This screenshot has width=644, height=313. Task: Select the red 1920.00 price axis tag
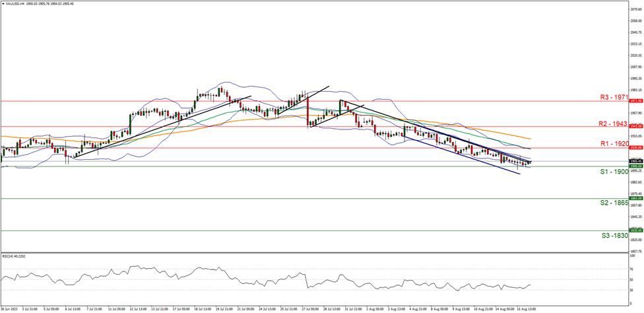click(x=634, y=148)
